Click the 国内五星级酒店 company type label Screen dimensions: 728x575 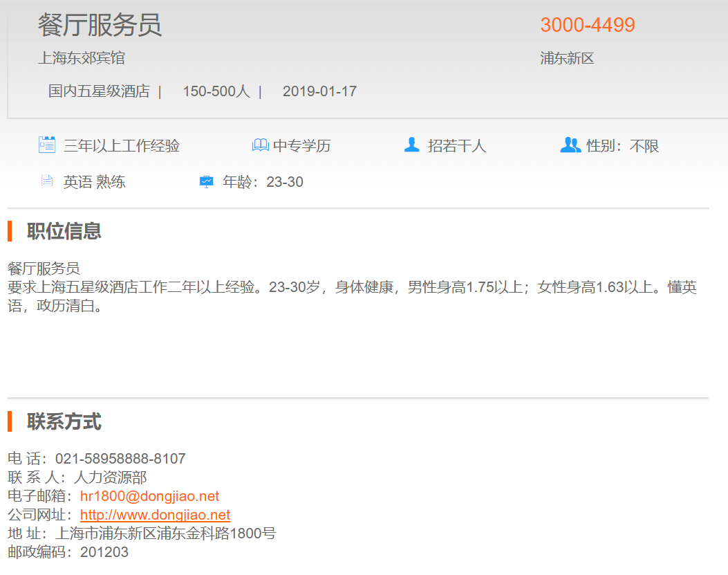point(99,91)
